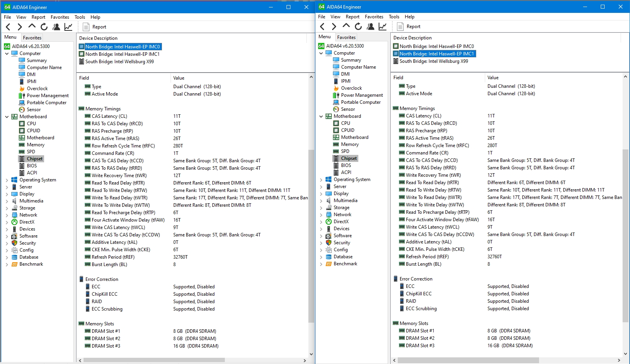The height and width of the screenshot is (364, 630).
Task: Expand Server node in left window tree
Action: click(7, 187)
